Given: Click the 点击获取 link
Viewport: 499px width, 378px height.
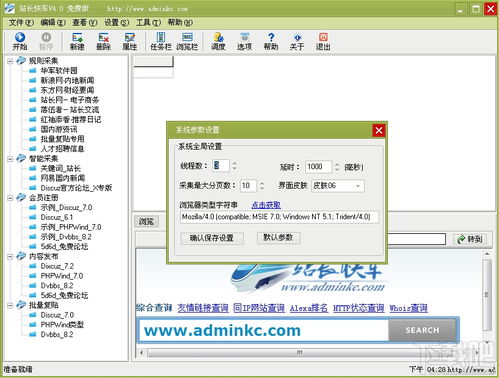Looking at the screenshot, I should click(266, 205).
